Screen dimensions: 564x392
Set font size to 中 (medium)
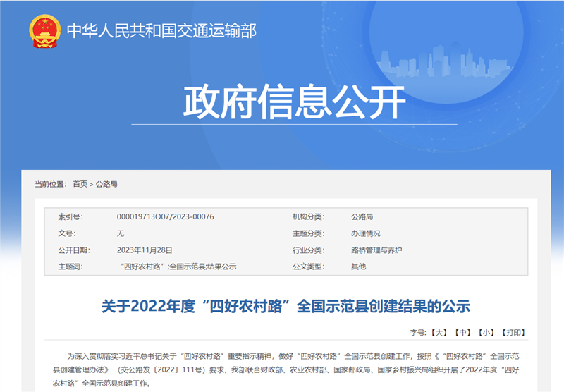pos(462,332)
